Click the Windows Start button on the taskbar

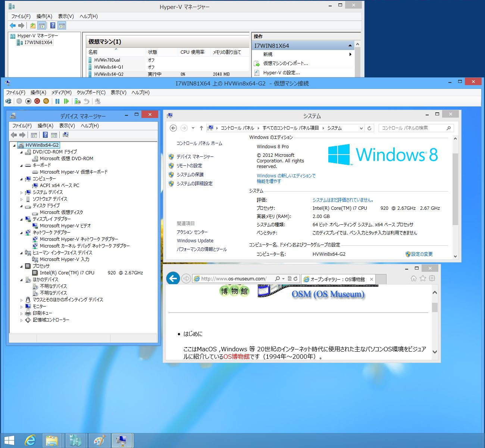(9, 441)
